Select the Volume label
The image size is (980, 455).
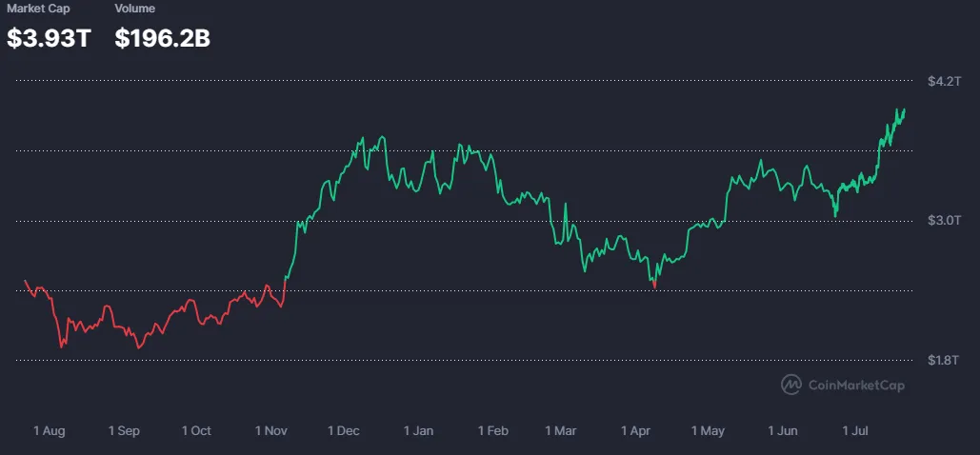coord(134,9)
